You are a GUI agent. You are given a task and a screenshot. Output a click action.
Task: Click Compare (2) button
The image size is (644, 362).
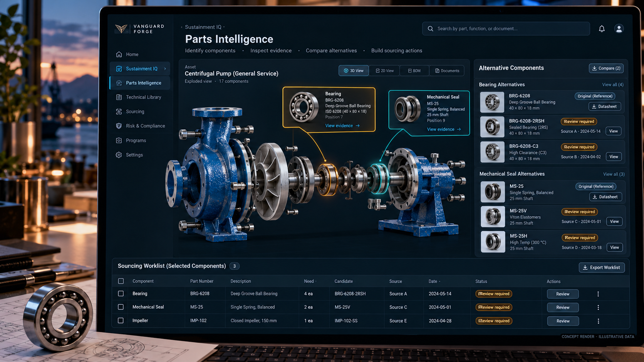click(x=606, y=68)
